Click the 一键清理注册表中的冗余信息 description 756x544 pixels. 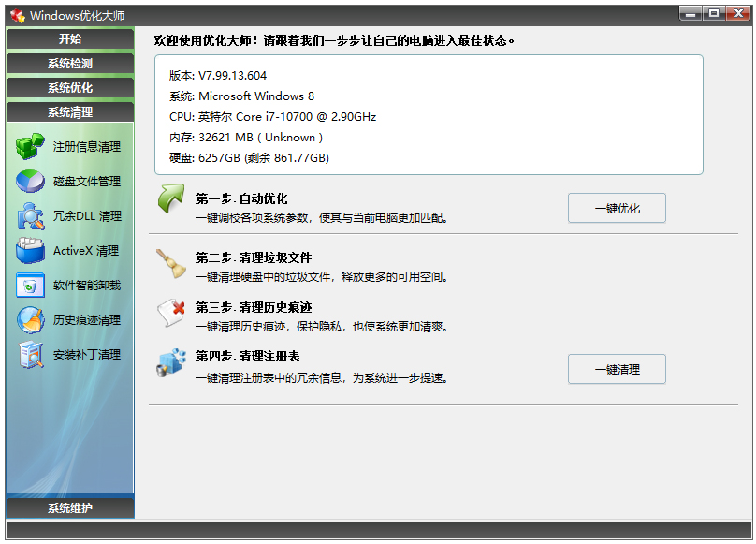(322, 378)
